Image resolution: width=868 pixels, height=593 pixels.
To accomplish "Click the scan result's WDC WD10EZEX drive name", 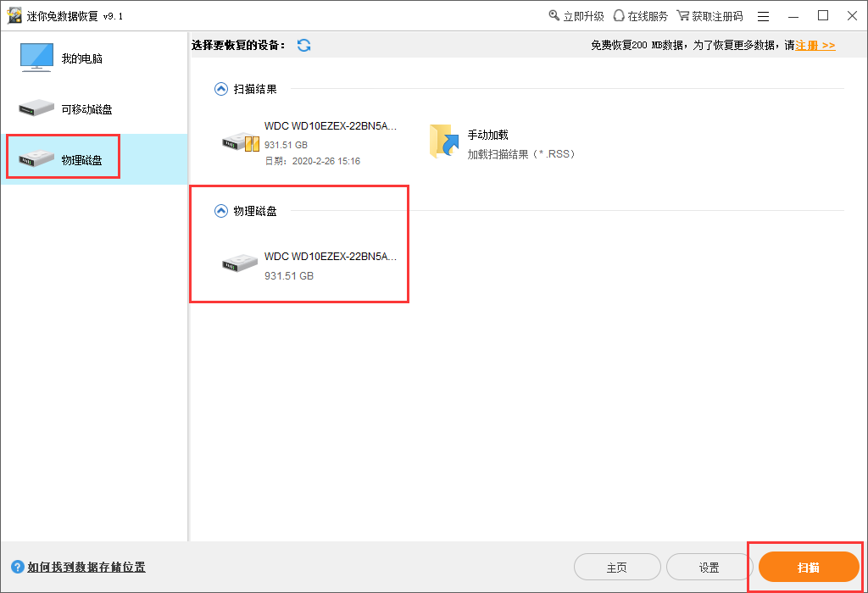I will [x=331, y=125].
